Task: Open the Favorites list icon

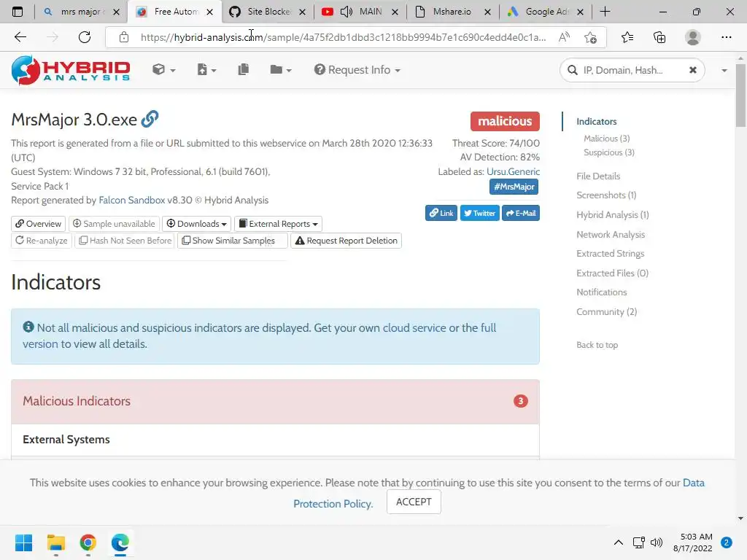Action: (627, 37)
